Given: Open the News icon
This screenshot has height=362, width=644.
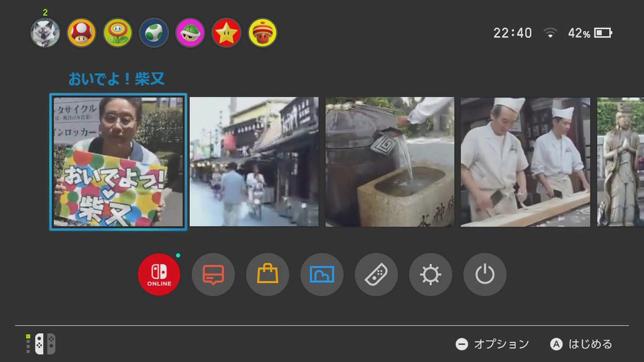Looking at the screenshot, I should pyautogui.click(x=213, y=274).
